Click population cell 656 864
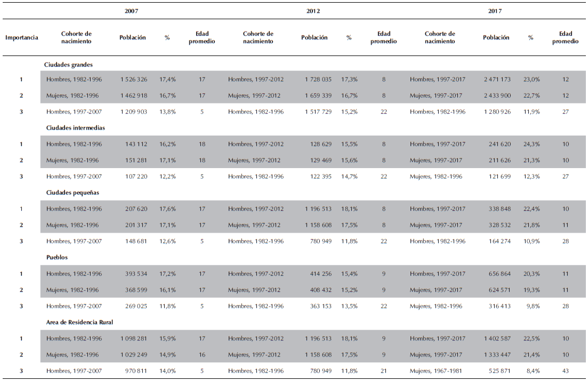The height and width of the screenshot is (381, 588). 500,274
